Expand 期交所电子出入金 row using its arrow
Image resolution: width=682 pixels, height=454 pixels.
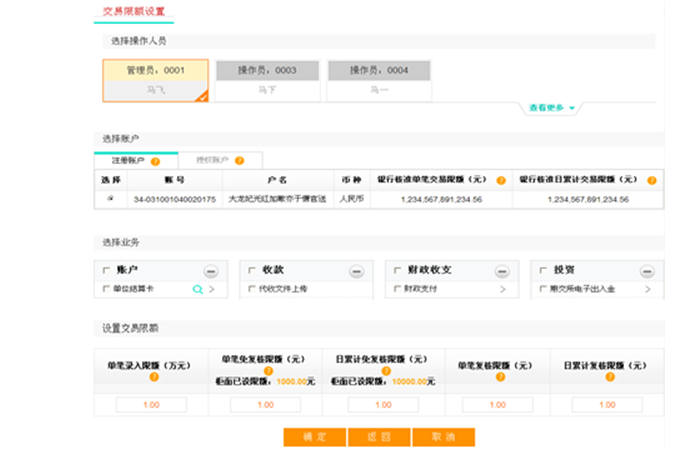pyautogui.click(x=648, y=289)
